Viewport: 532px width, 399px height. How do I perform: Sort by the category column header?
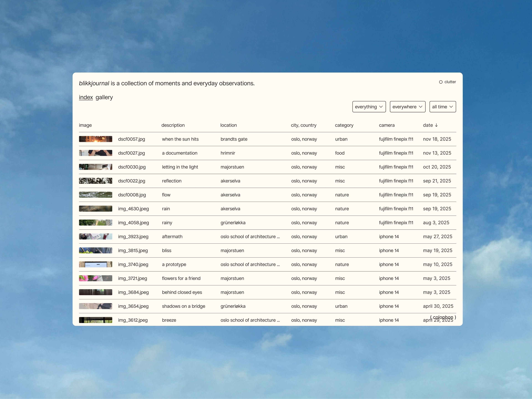[344, 125]
